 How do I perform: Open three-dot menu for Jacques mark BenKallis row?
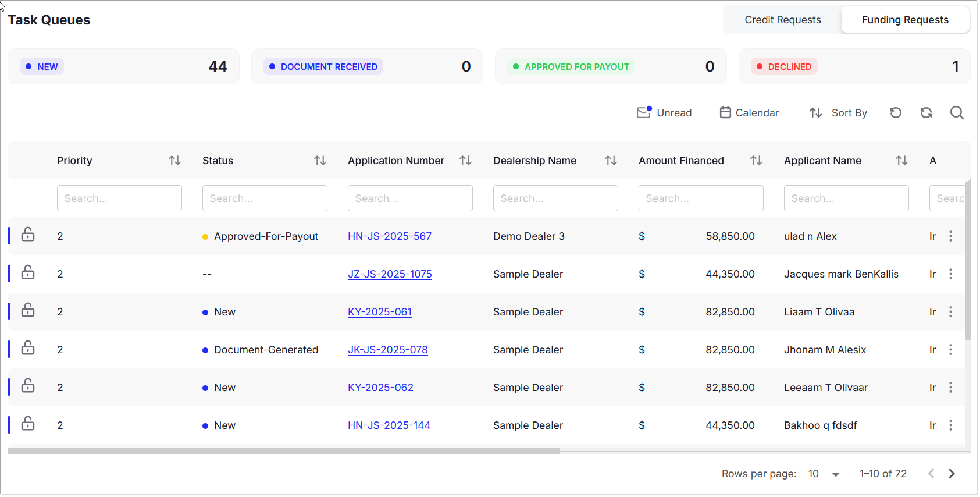tap(950, 274)
